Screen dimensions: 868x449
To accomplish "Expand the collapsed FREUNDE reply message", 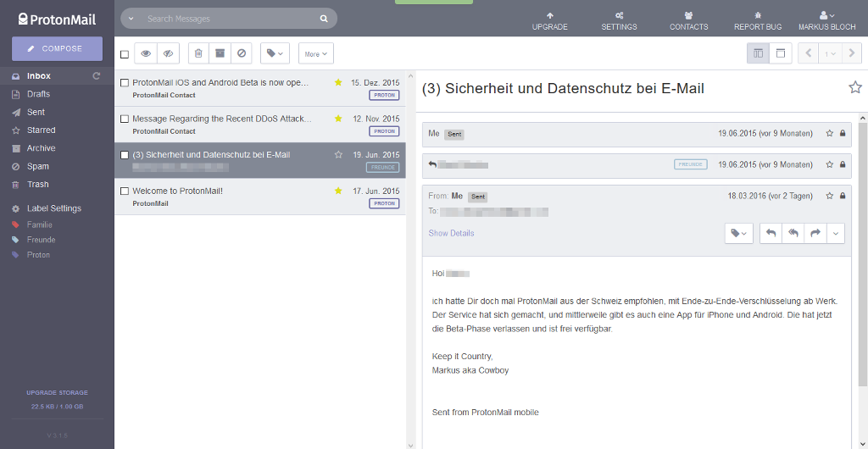I will [x=637, y=165].
